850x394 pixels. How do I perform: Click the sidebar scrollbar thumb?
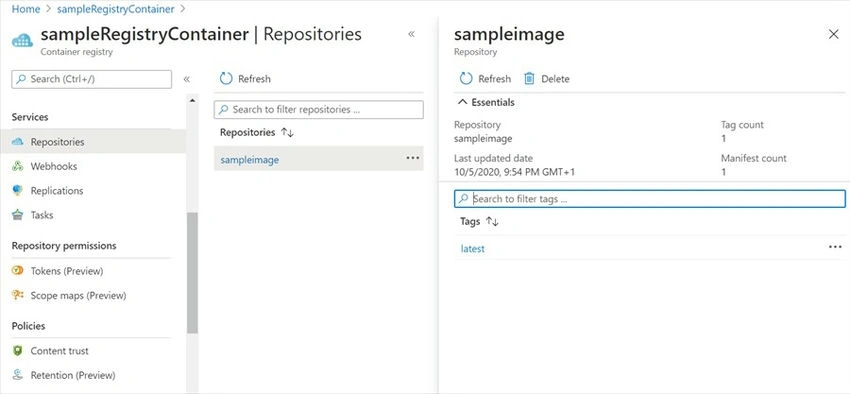(192, 273)
